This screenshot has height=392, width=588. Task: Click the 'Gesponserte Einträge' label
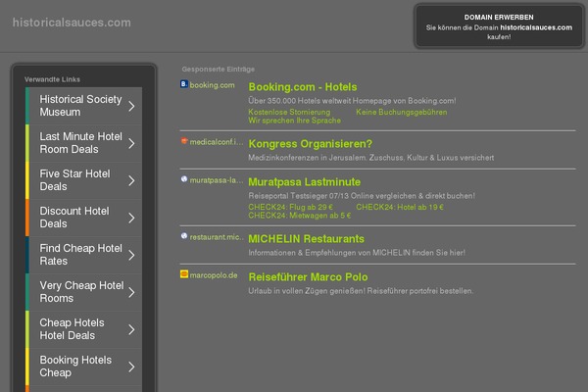point(219,70)
